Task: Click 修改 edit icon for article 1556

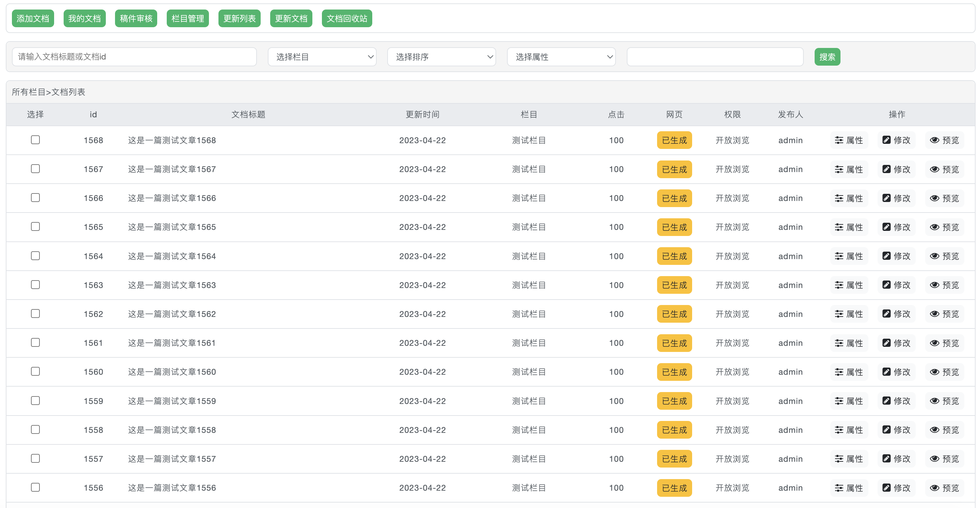Action: pos(886,488)
